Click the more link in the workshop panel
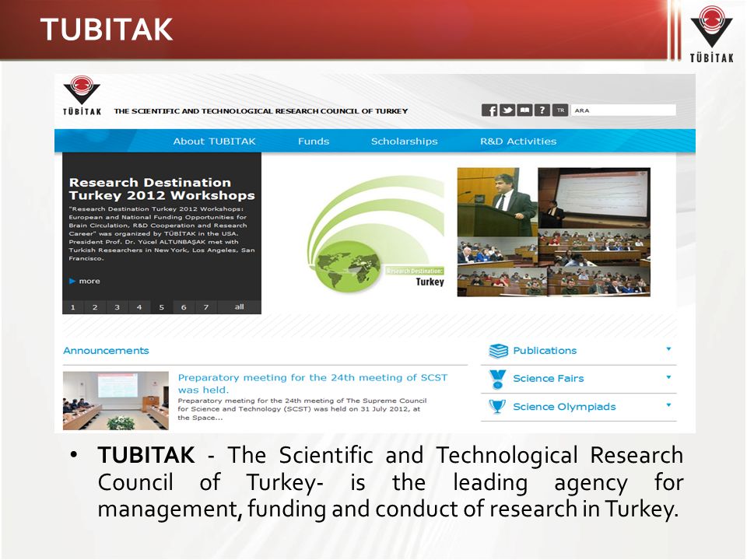Viewport: 747px width, 560px height. tap(89, 281)
